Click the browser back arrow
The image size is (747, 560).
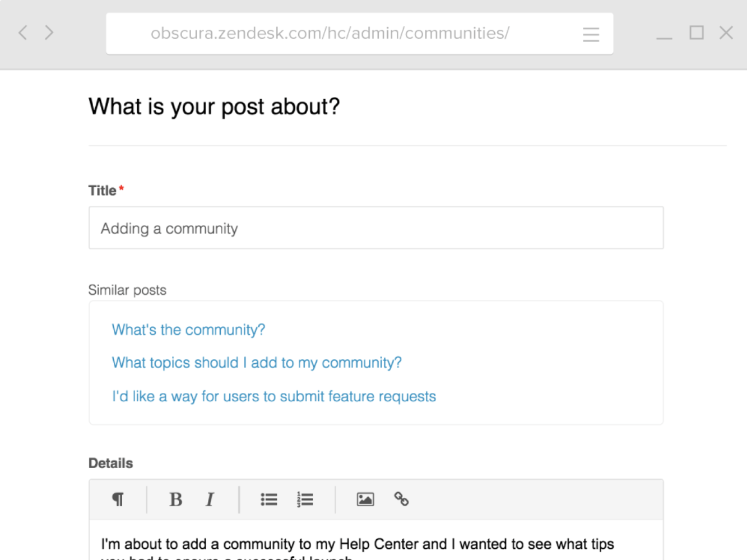click(x=22, y=33)
